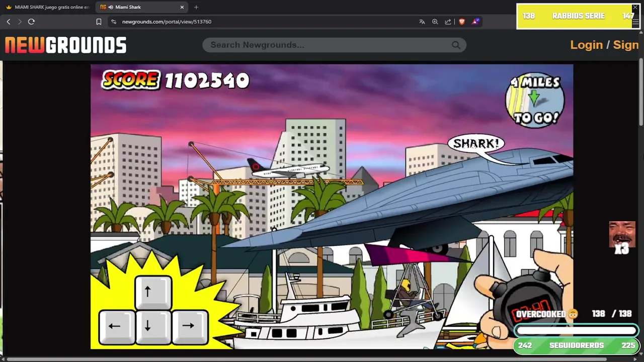
Task: Click the Sign up link
Action: [x=626, y=45]
